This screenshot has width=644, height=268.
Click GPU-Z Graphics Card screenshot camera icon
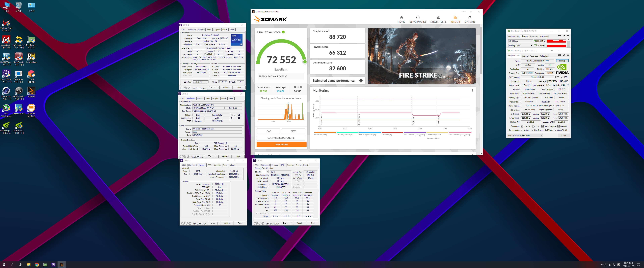pos(559,55)
